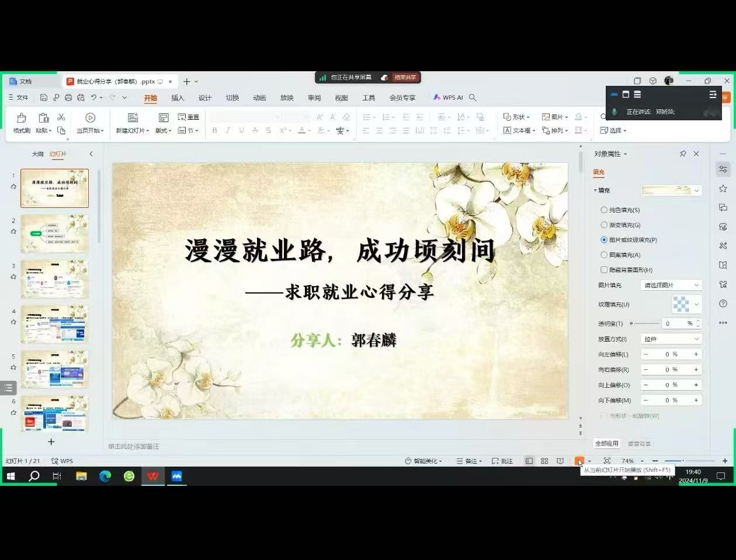The width and height of the screenshot is (736, 560).
Task: Pin the Object Properties (对象属性) panel
Action: click(x=683, y=154)
